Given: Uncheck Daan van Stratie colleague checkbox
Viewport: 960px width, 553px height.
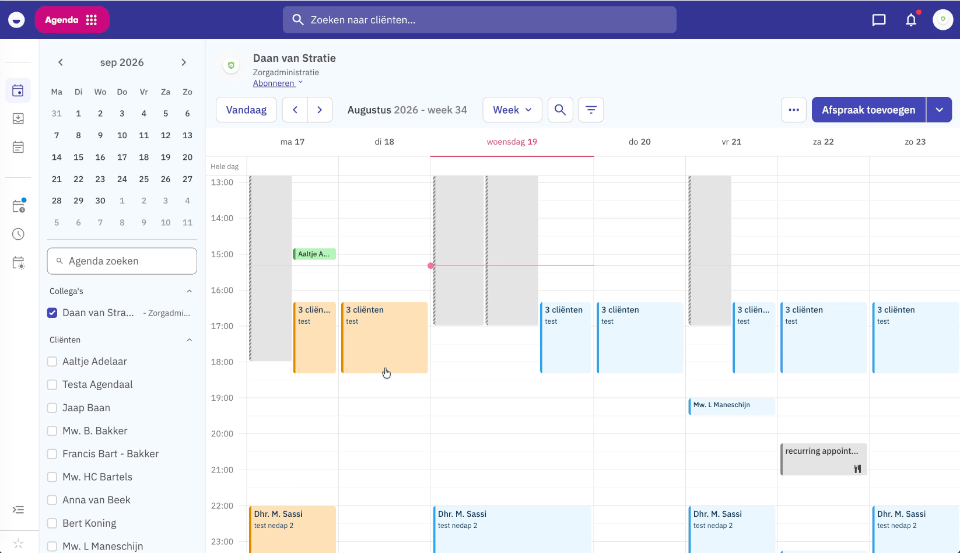Looking at the screenshot, I should (52, 313).
